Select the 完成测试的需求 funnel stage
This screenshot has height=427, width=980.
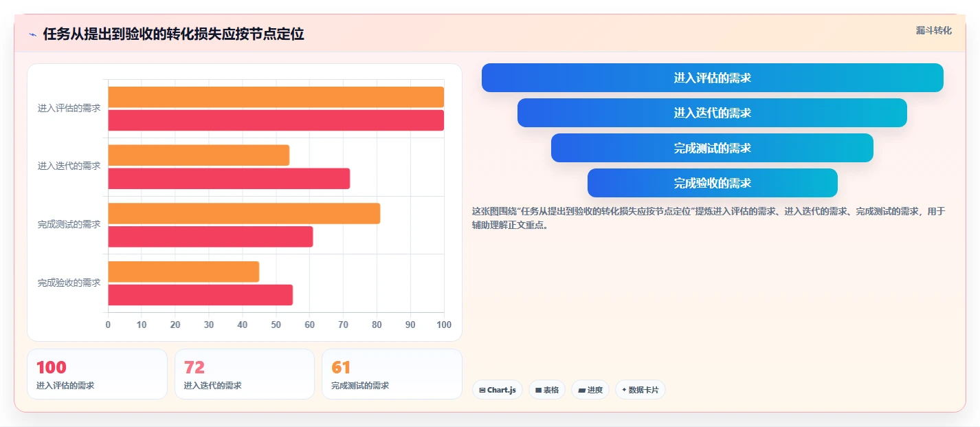tap(712, 148)
